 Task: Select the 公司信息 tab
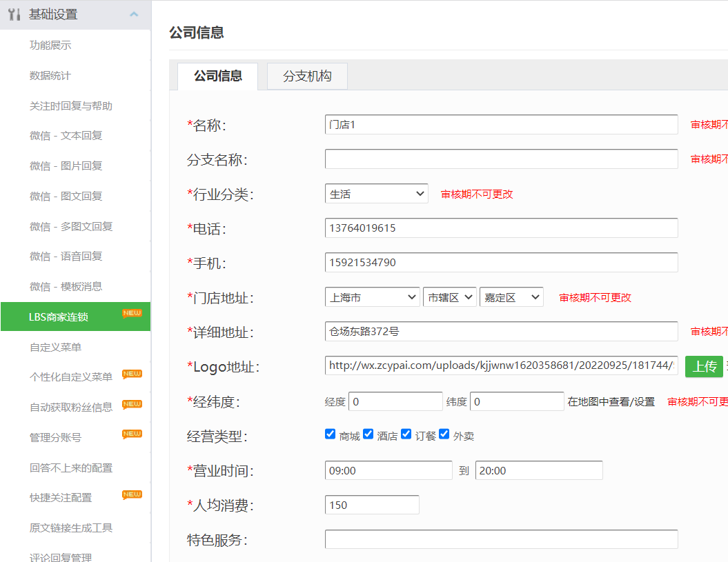[x=217, y=77]
